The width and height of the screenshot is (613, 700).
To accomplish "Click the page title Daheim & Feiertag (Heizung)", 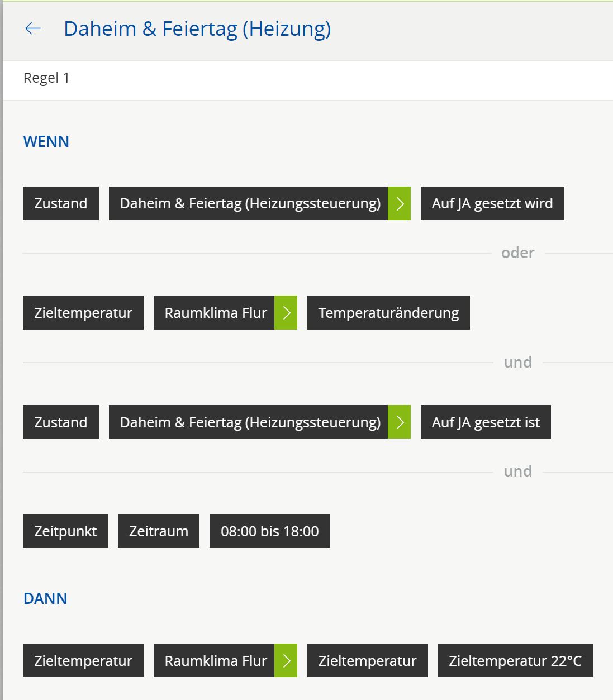I will pyautogui.click(x=197, y=28).
